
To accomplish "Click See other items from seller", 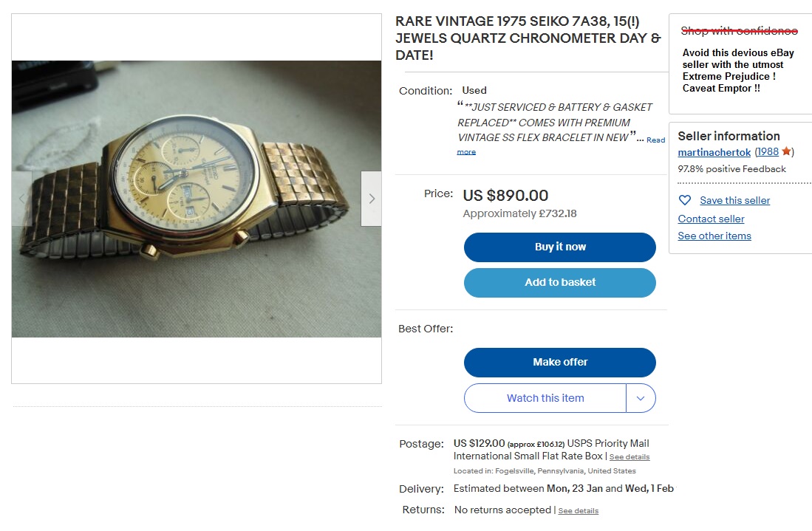I will click(714, 236).
